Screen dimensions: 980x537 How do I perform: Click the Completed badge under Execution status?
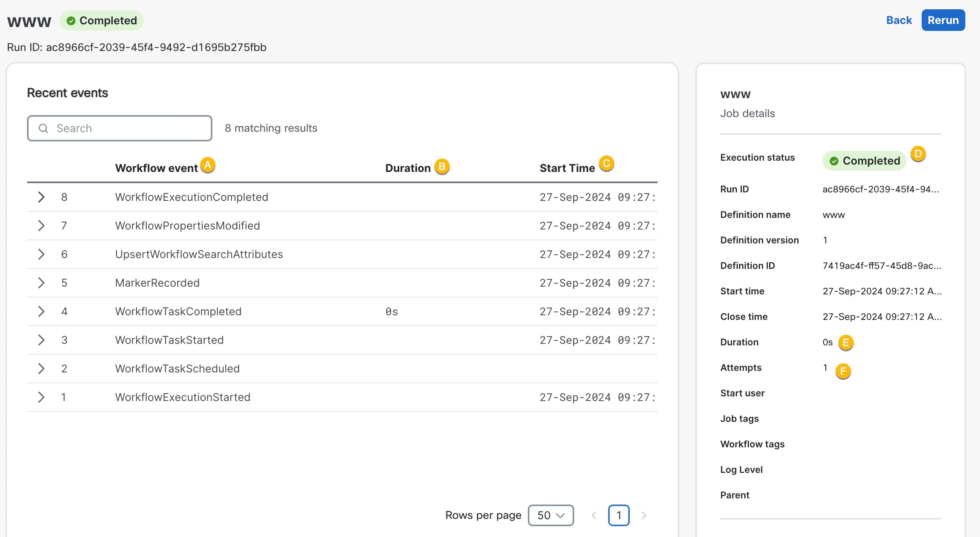pos(865,161)
